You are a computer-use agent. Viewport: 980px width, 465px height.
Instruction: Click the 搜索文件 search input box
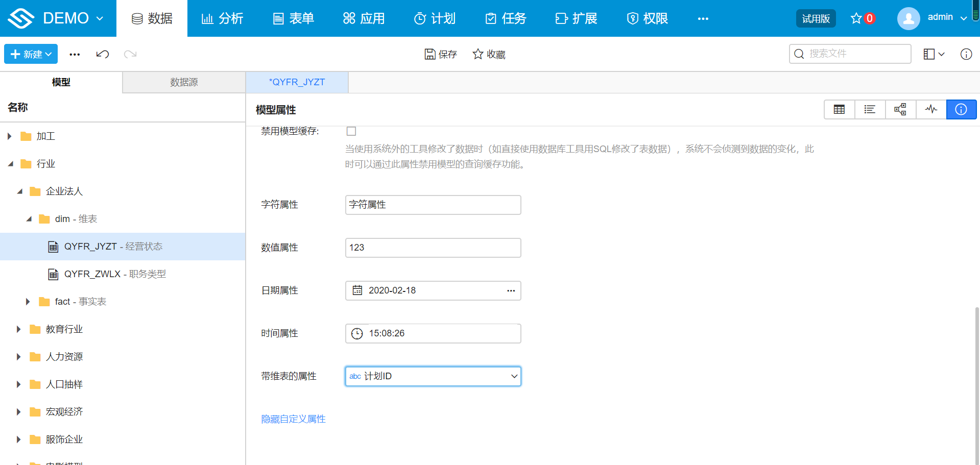click(x=849, y=54)
